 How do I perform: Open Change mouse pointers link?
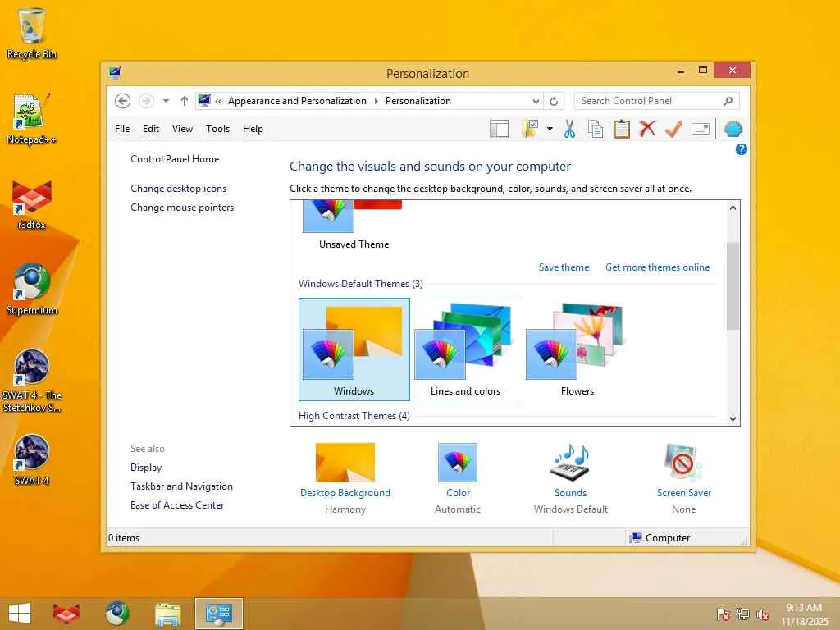(x=182, y=208)
